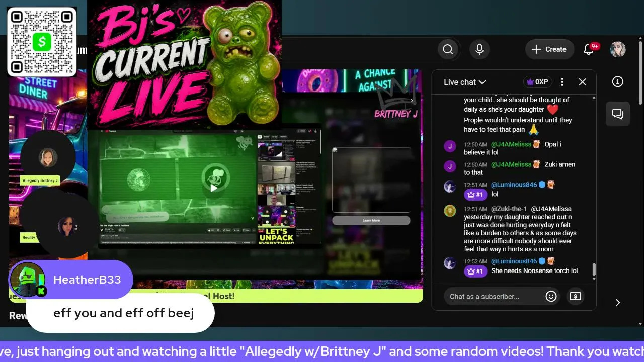Click the 'HeatherB33' commenter name
The height and width of the screenshot is (362, 644).
tap(87, 280)
